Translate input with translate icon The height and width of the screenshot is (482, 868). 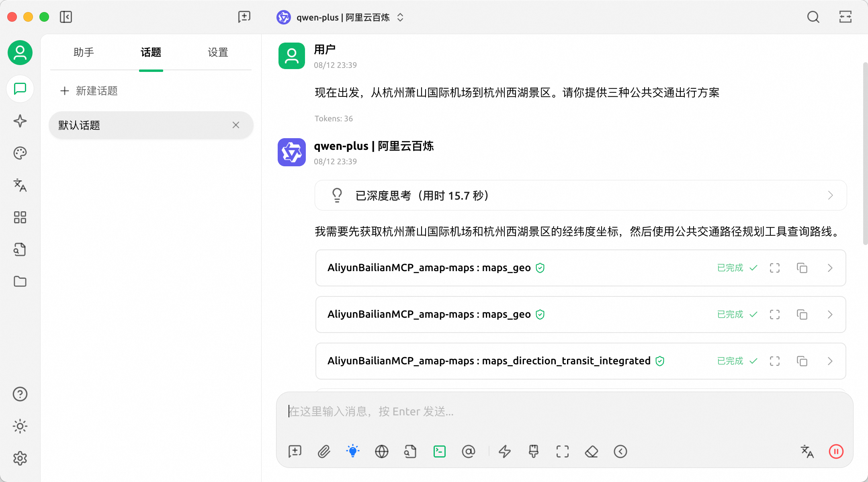pos(807,451)
